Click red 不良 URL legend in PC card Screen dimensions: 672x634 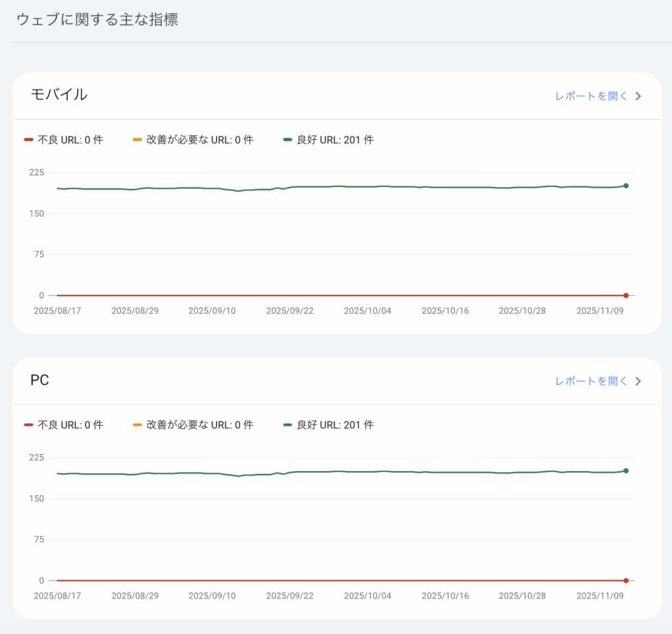(64, 425)
